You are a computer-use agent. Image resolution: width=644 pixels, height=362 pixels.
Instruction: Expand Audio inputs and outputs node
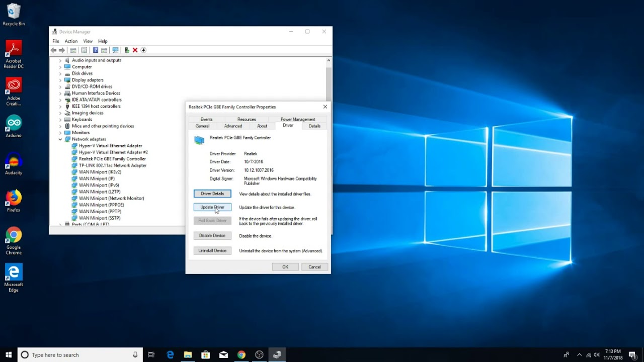(60, 60)
